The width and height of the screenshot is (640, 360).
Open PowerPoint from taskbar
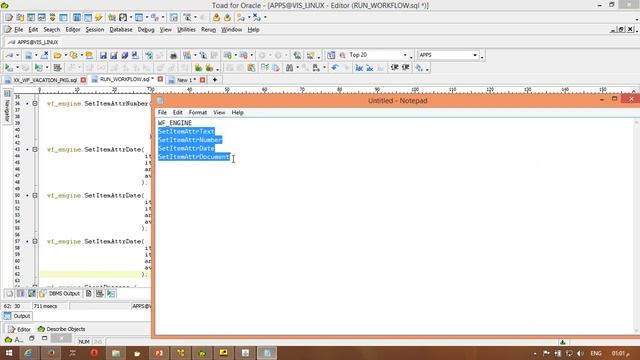pos(159,353)
